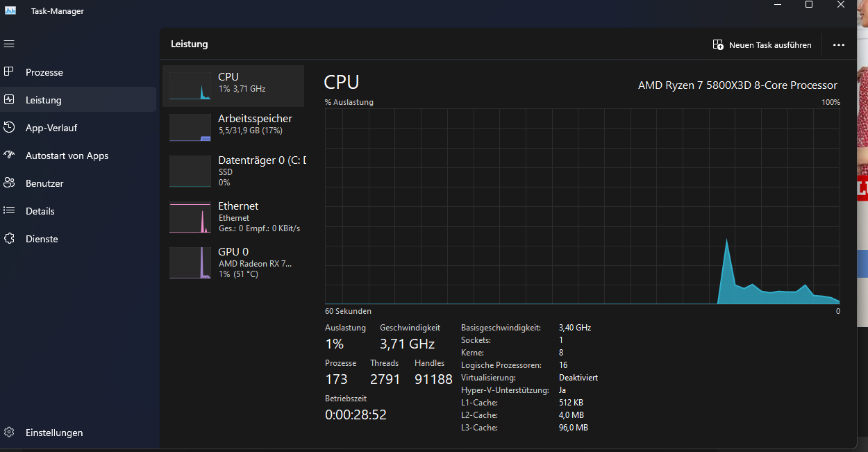Viewport: 868px width, 452px height.
Task: Select the GPU 0 performance entry
Action: pos(233,262)
